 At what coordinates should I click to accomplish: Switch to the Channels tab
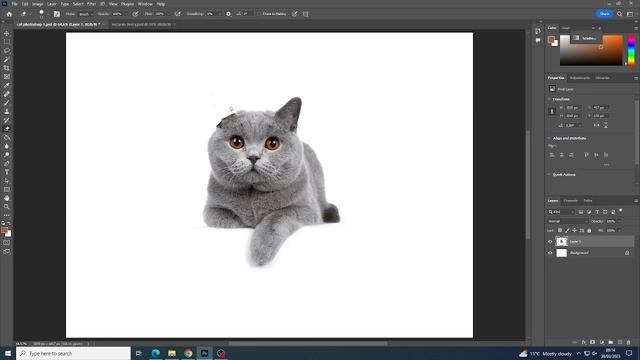[x=570, y=201]
